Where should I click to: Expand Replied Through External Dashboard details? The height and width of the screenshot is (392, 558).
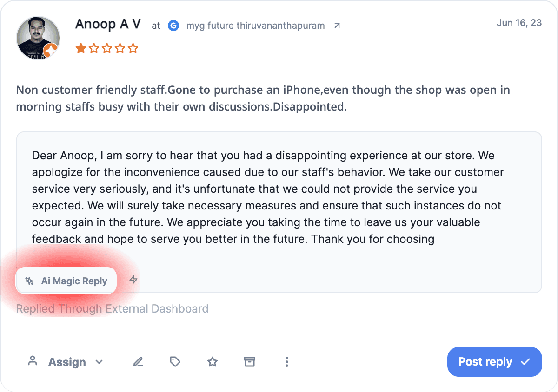[112, 308]
